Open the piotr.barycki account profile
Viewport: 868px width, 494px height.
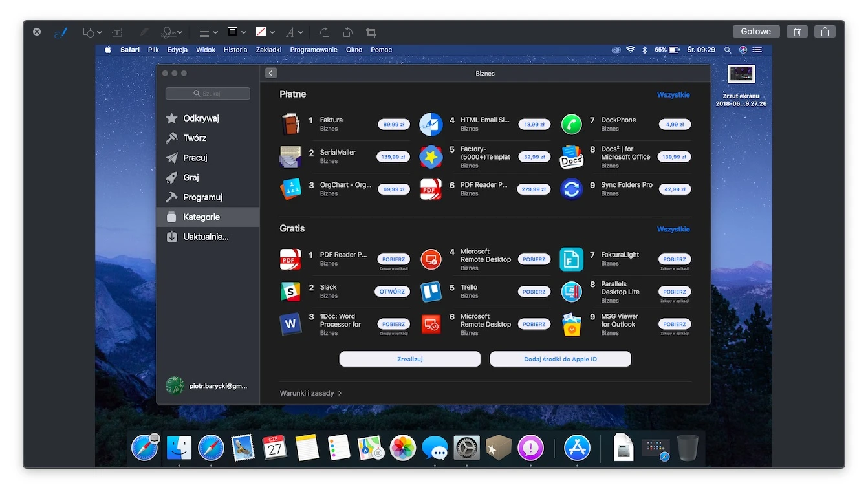click(x=206, y=386)
